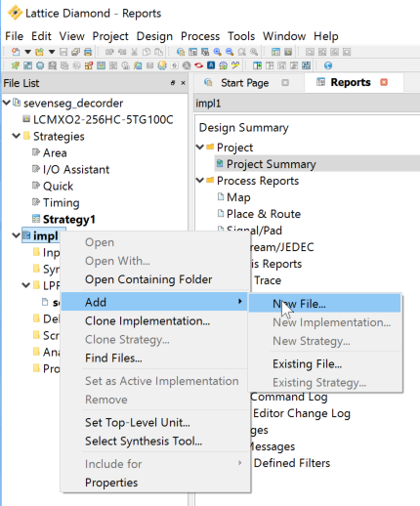Open Timing Analysis clock icon
420x506 pixels.
click(x=125, y=65)
